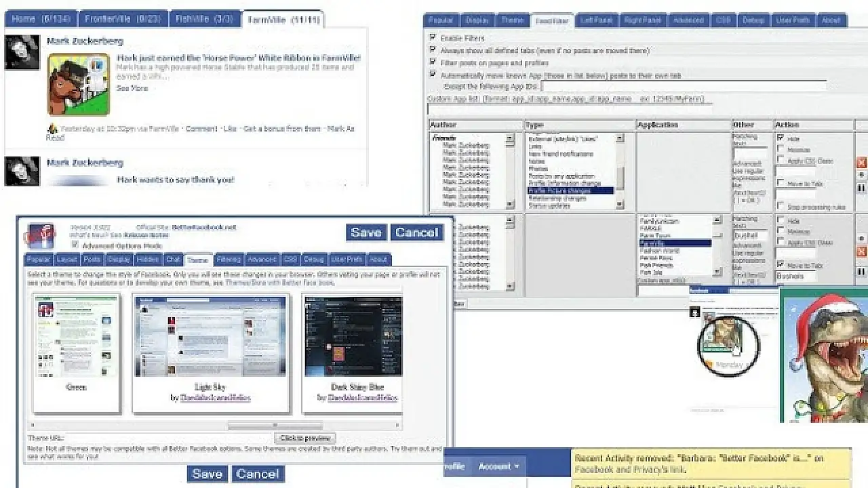
Task: Like the Horse Power ribbon post
Action: [x=230, y=129]
